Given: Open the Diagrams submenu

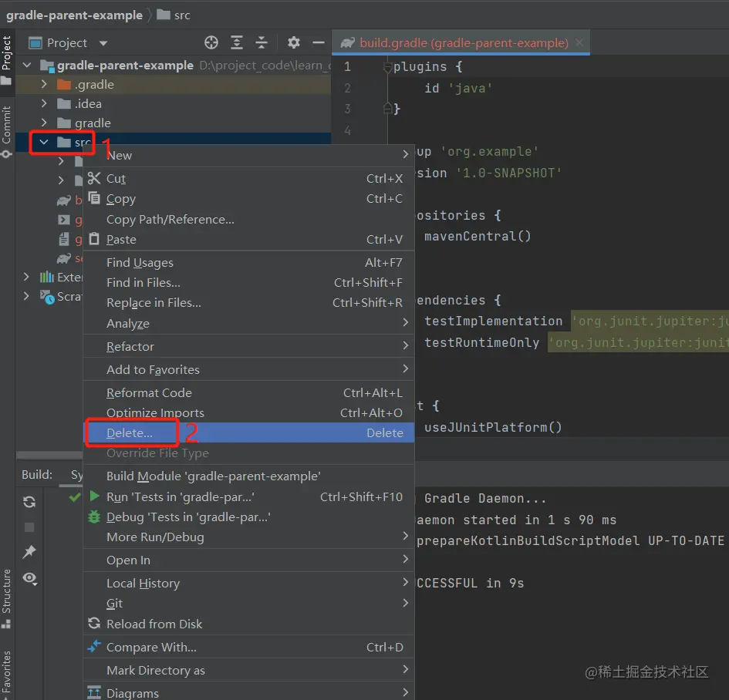Looking at the screenshot, I should pos(248,692).
